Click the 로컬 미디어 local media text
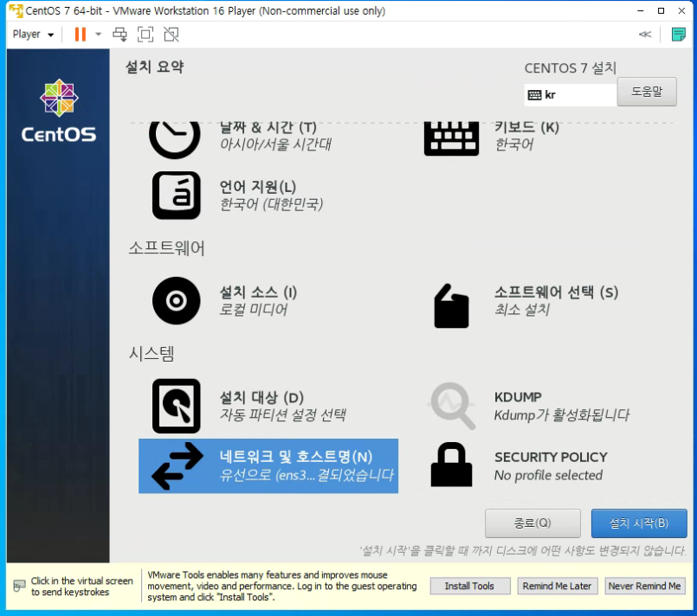The image size is (697, 616). [x=254, y=310]
